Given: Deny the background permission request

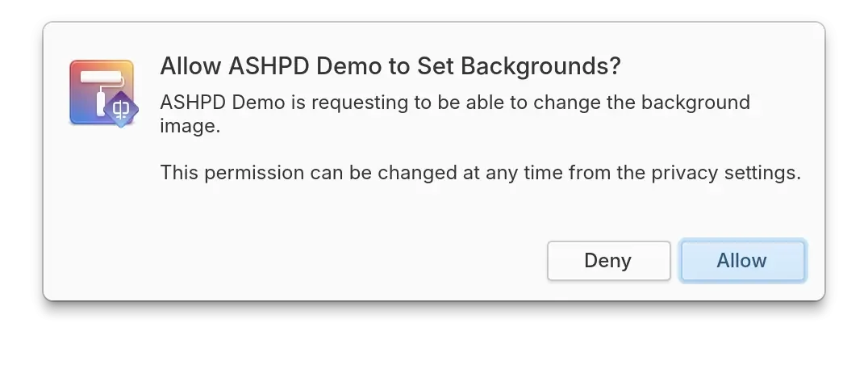Looking at the screenshot, I should click(608, 260).
